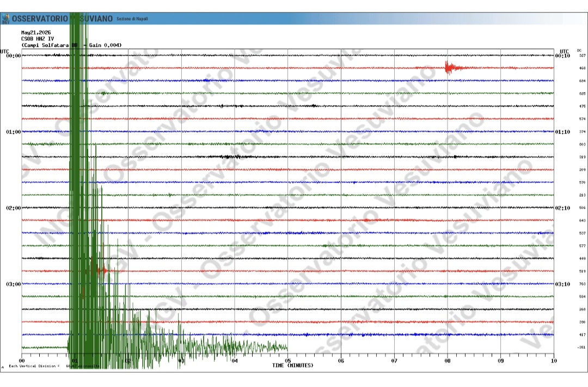Click the DC value '-351'
588x387 pixels.
point(581,348)
